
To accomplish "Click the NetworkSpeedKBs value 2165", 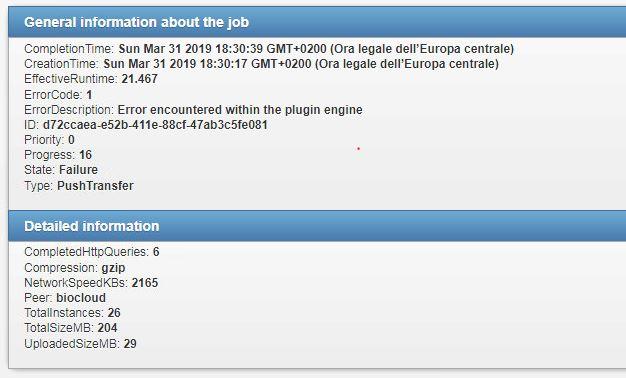I will point(145,283).
